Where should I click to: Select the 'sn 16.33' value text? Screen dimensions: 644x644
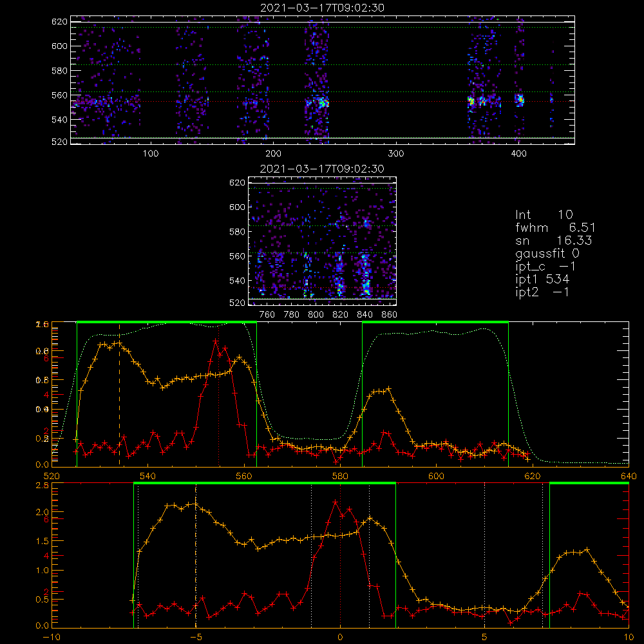point(554,240)
